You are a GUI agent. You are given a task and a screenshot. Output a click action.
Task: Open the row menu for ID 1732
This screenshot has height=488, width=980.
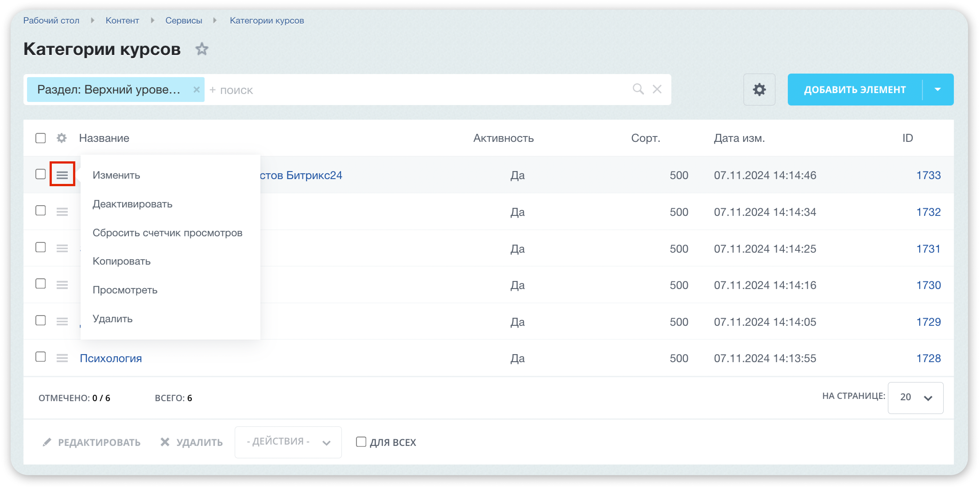[62, 212]
